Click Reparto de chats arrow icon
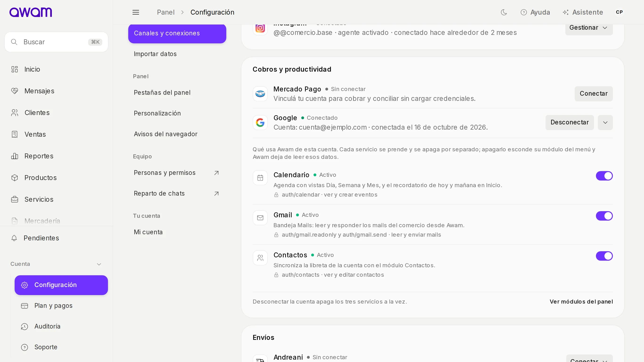The image size is (644, 362). 216,194
